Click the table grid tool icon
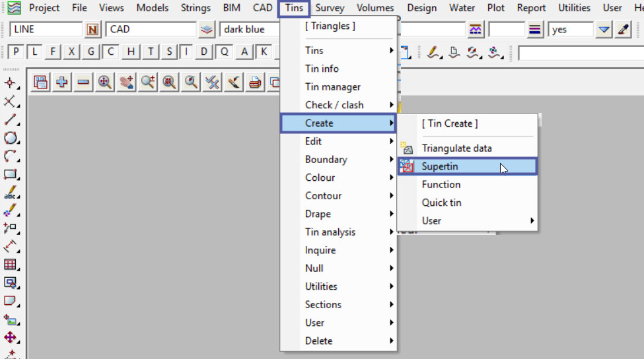Screen dimensions: 644x359 [11, 265]
